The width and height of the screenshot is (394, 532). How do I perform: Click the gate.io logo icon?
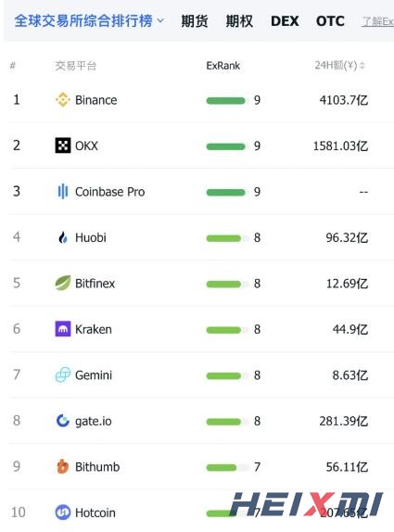click(63, 421)
